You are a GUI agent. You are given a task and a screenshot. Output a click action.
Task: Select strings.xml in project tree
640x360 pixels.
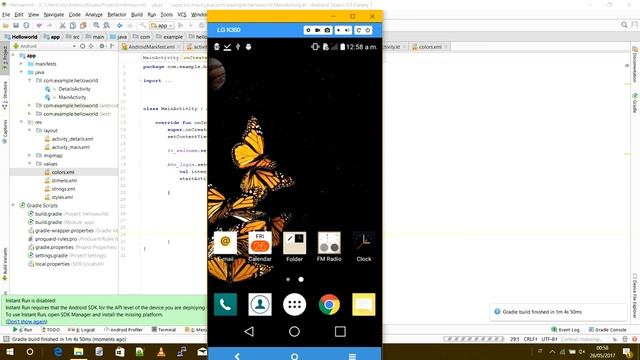click(x=63, y=189)
